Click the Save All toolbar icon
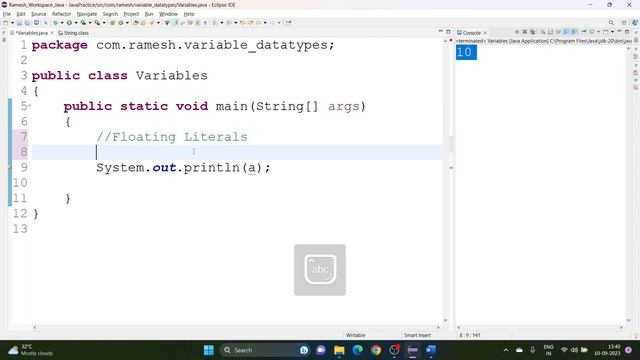This screenshot has height=360, width=640. (27, 23)
